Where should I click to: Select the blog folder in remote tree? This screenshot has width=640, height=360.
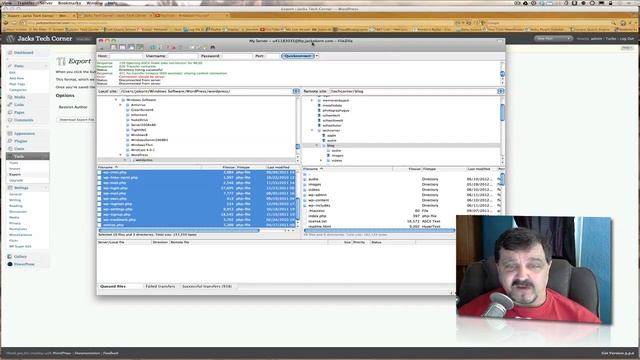[331, 146]
